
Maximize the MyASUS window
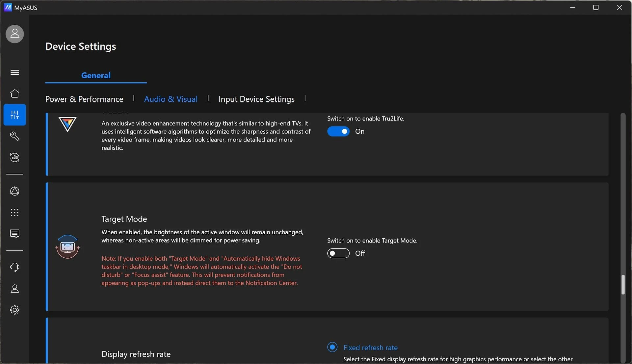(x=596, y=7)
